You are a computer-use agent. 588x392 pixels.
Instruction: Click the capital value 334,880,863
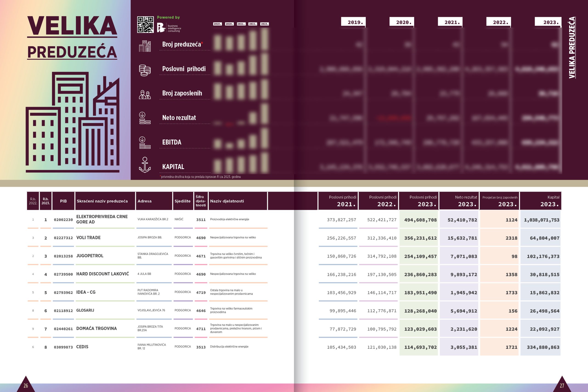543,347
